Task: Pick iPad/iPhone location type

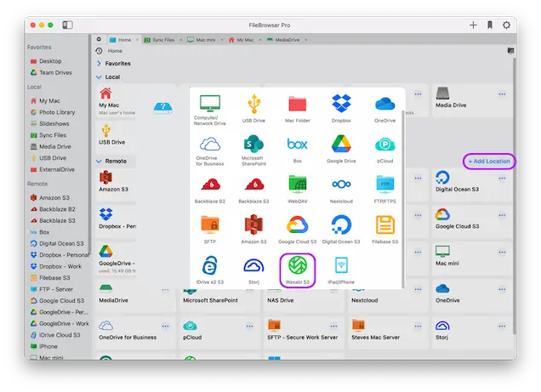Action: pos(341,270)
